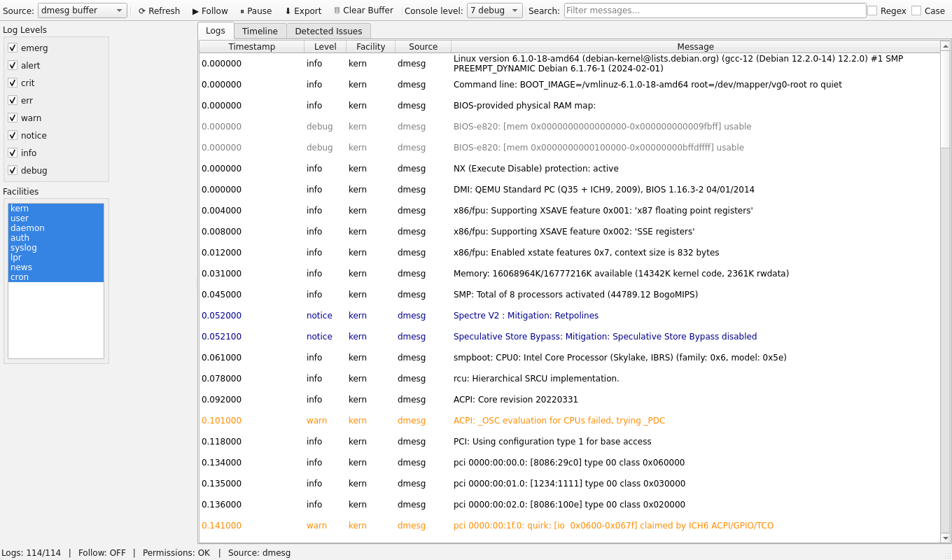Switch to the Logs tab
The width and height of the screenshot is (952, 560).
pyautogui.click(x=216, y=31)
